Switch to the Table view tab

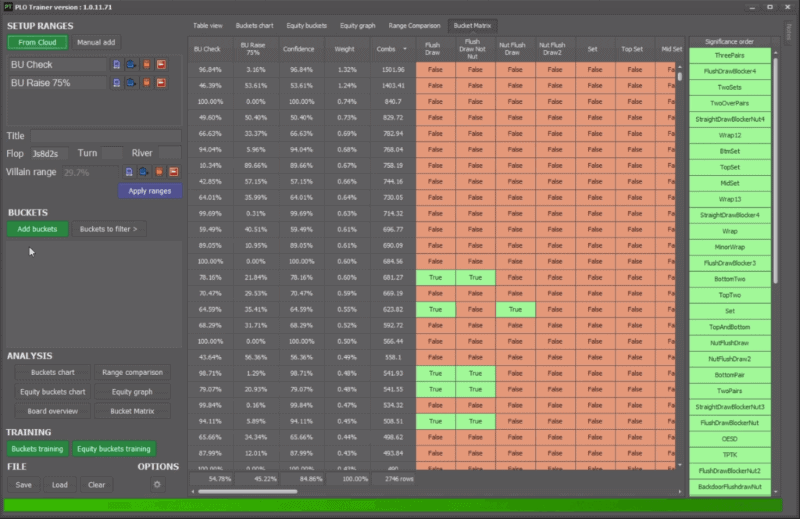point(208,26)
